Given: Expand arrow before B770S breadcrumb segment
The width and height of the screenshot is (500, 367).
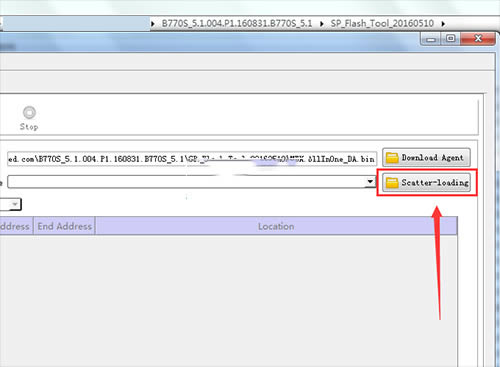Looking at the screenshot, I should tap(153, 24).
